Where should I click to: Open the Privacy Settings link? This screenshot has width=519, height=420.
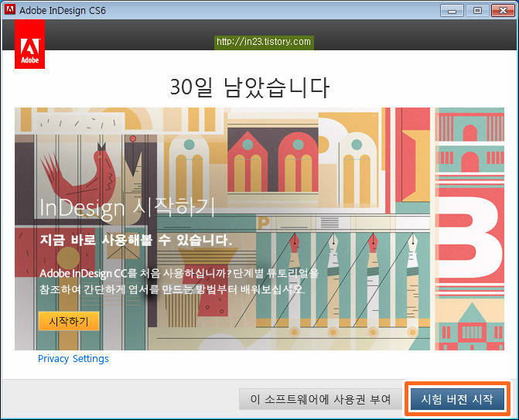(73, 358)
